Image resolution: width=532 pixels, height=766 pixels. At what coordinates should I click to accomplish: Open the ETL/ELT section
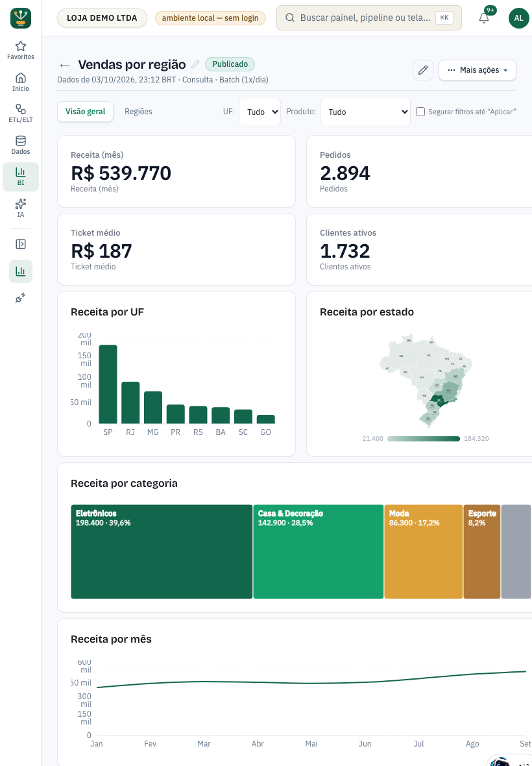(21, 114)
